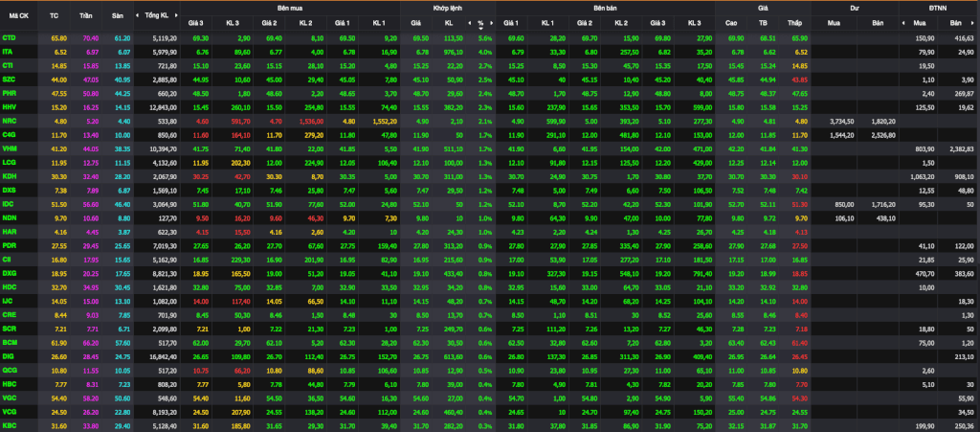The image size is (980, 432).
Task: Open the VCG stock symbol
Action: tap(10, 410)
